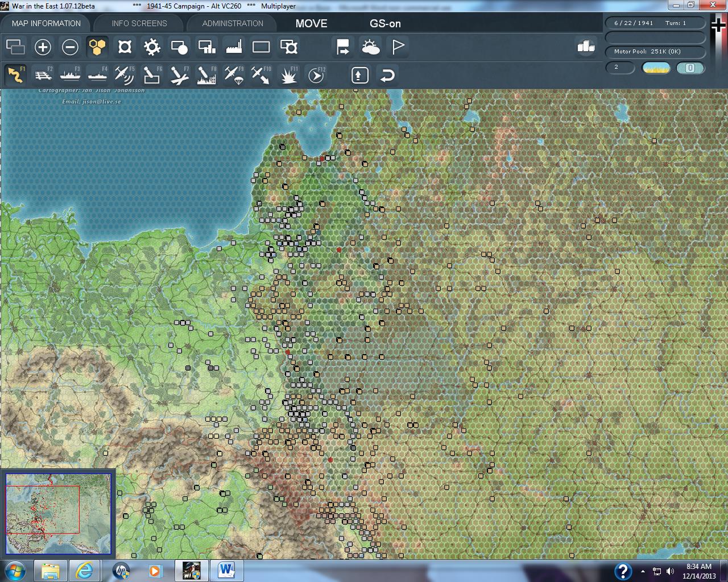
Task: Launch Internet Explorer from the taskbar
Action: point(85,570)
